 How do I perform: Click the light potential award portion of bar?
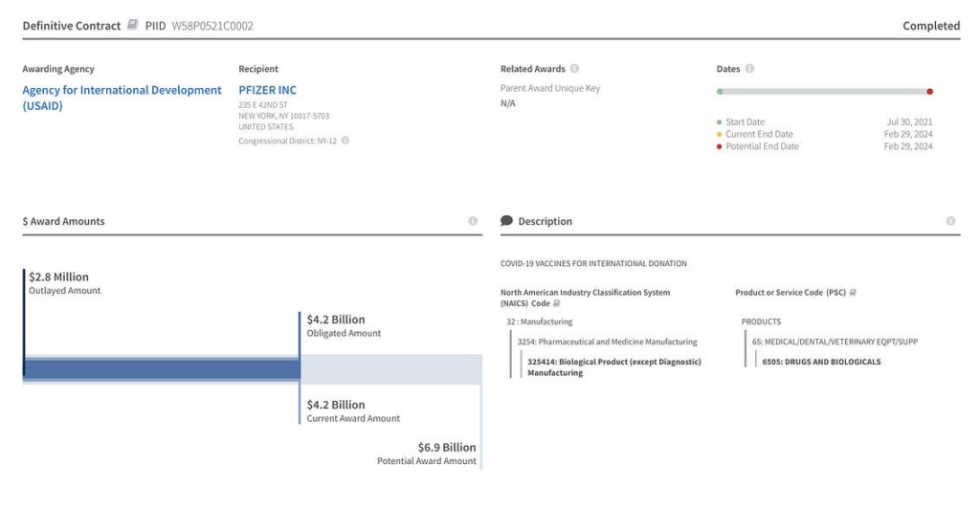point(390,369)
